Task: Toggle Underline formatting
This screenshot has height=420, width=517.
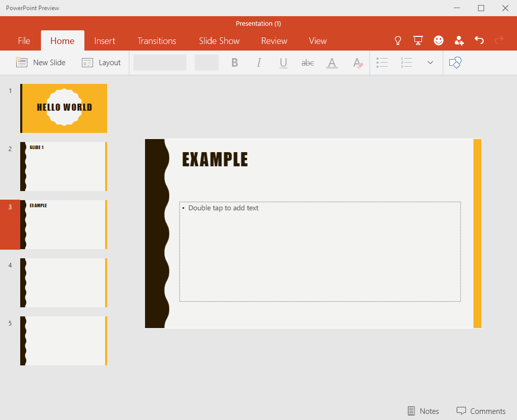Action: click(x=283, y=63)
